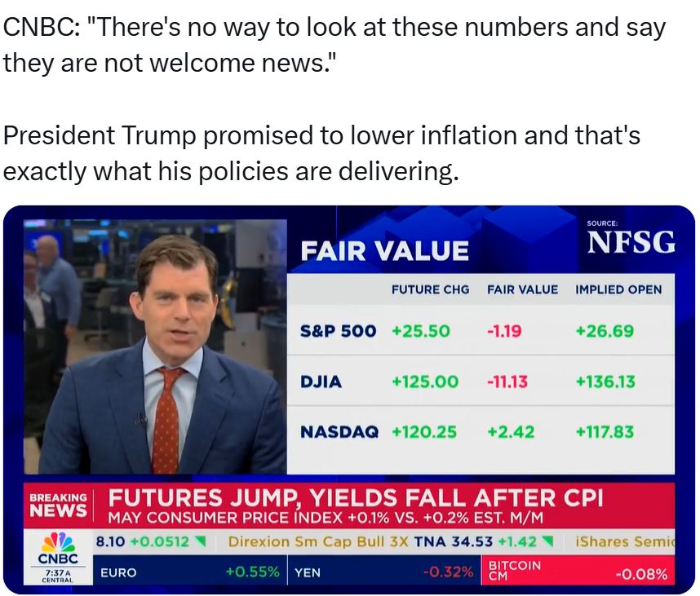700x596 pixels.
Task: Open the embedded CNBC video thumbnail
Action: [x=349, y=400]
